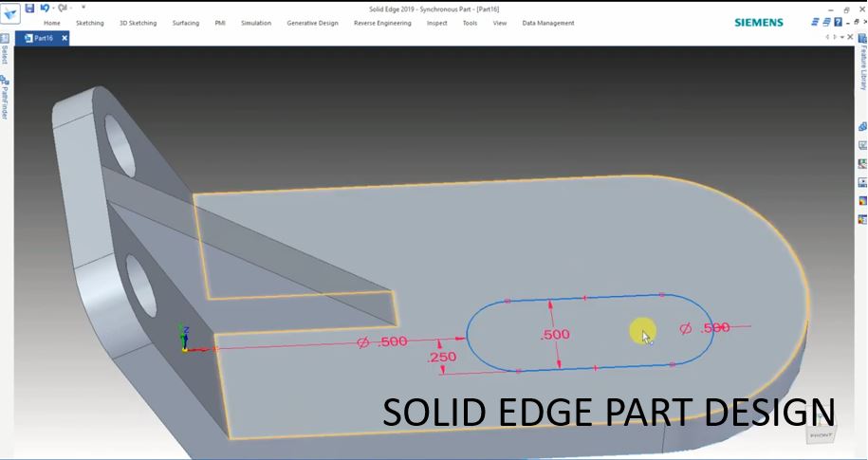Open the 3D Sketching tab

pos(138,24)
